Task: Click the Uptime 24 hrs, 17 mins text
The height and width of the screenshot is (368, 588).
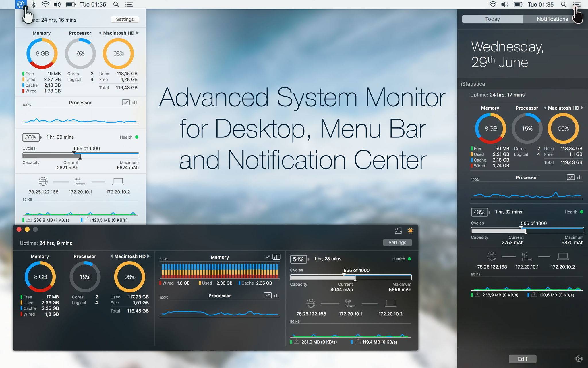Action: (497, 95)
